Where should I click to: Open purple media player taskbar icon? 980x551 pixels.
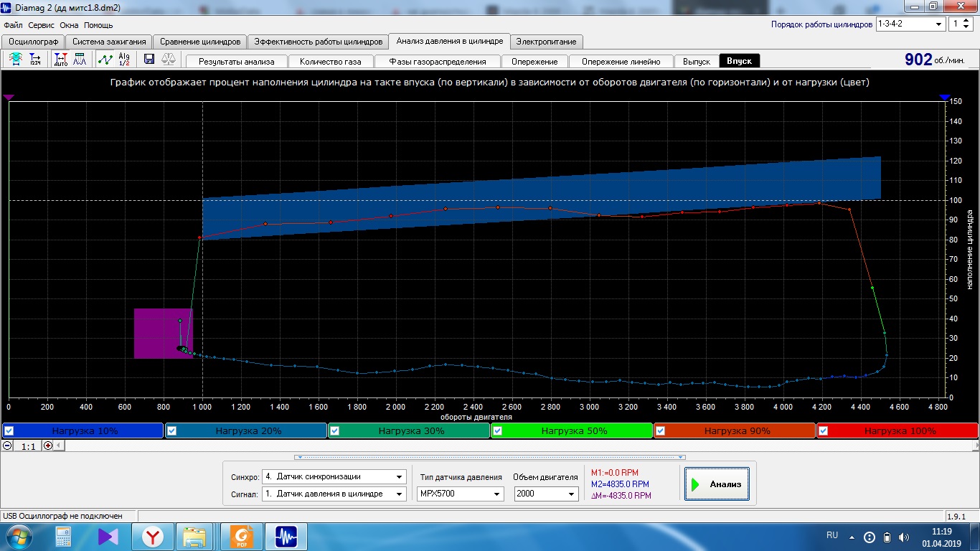coord(108,537)
